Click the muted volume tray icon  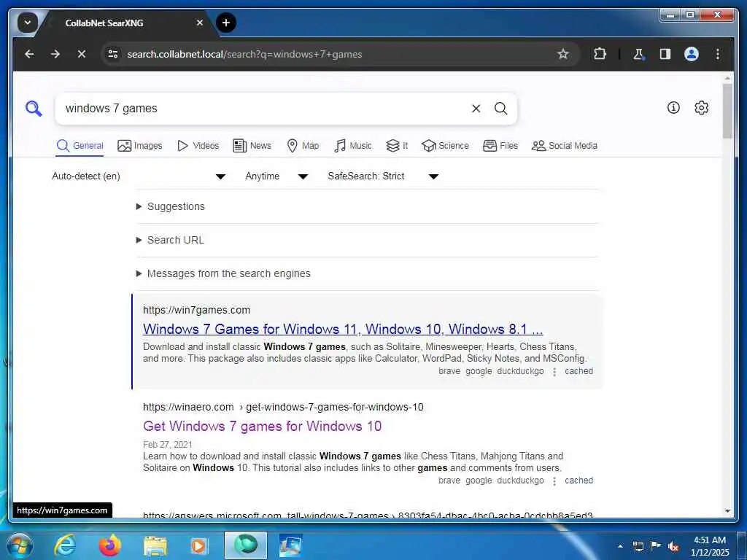pos(673,546)
